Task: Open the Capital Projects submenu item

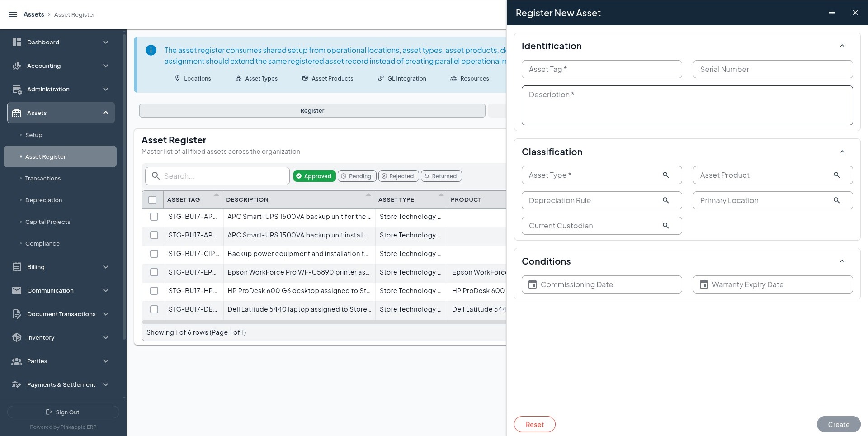Action: 47,222
